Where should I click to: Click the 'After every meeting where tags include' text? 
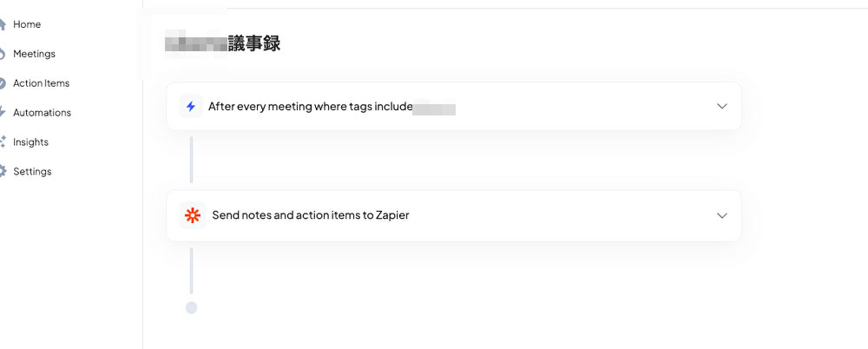click(311, 107)
